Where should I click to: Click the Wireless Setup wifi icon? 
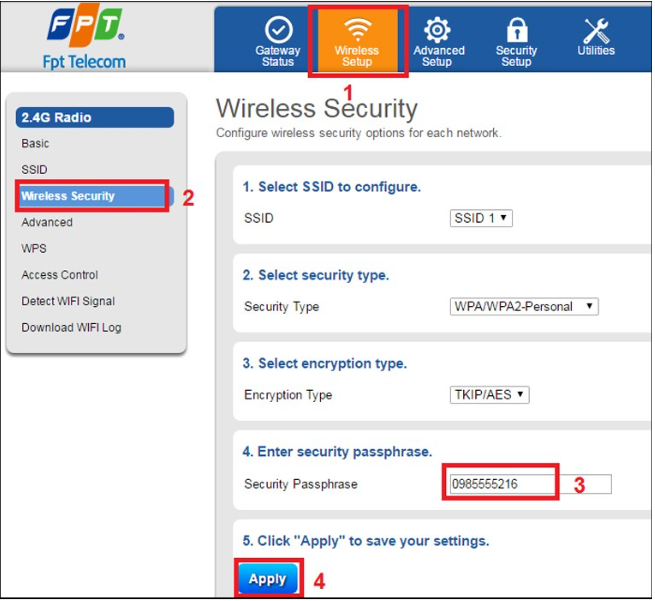click(357, 29)
